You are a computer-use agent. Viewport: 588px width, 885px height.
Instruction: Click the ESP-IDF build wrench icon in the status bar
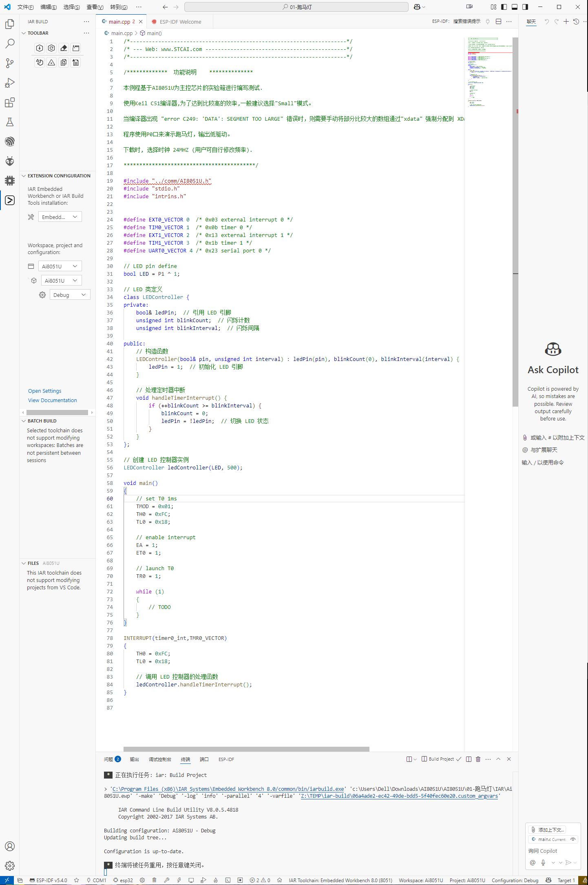coord(167,880)
